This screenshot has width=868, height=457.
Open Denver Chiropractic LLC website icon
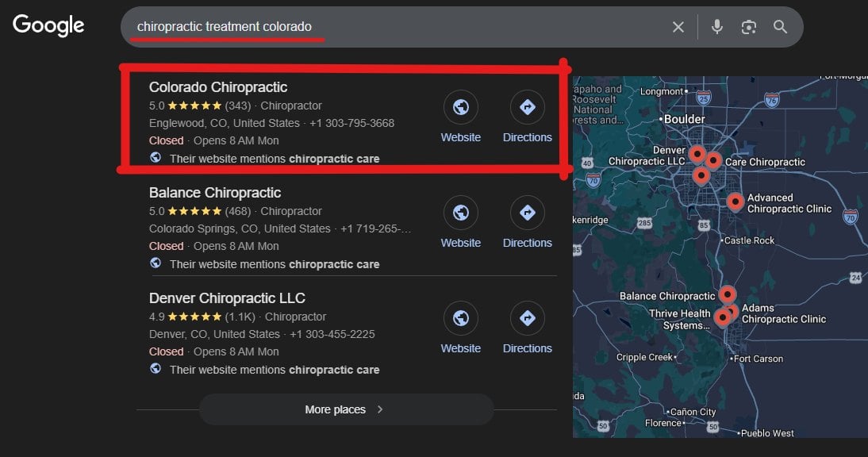coord(461,318)
